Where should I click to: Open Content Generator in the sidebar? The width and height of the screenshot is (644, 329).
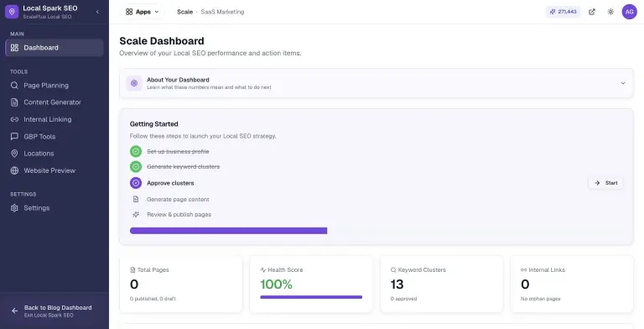[55, 102]
